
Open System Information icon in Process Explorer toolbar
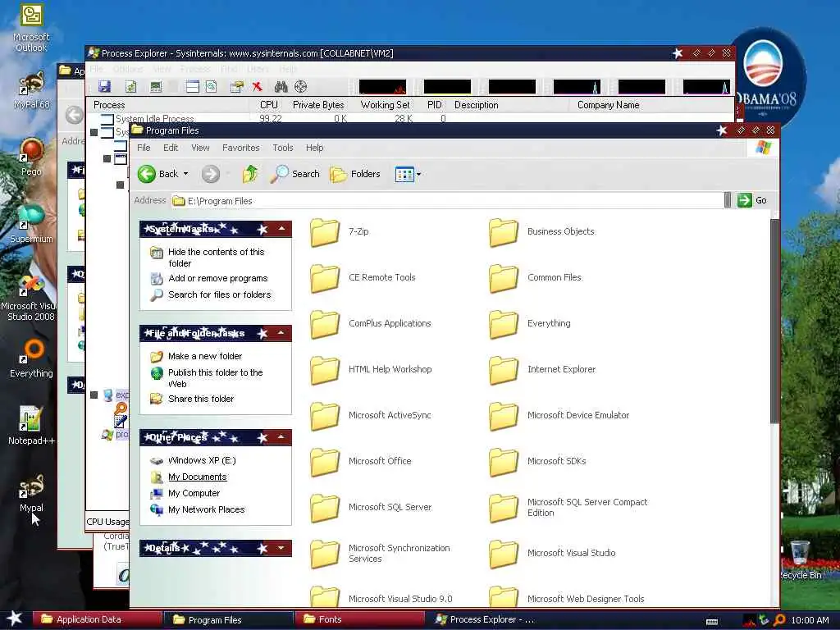pyautogui.click(x=156, y=87)
